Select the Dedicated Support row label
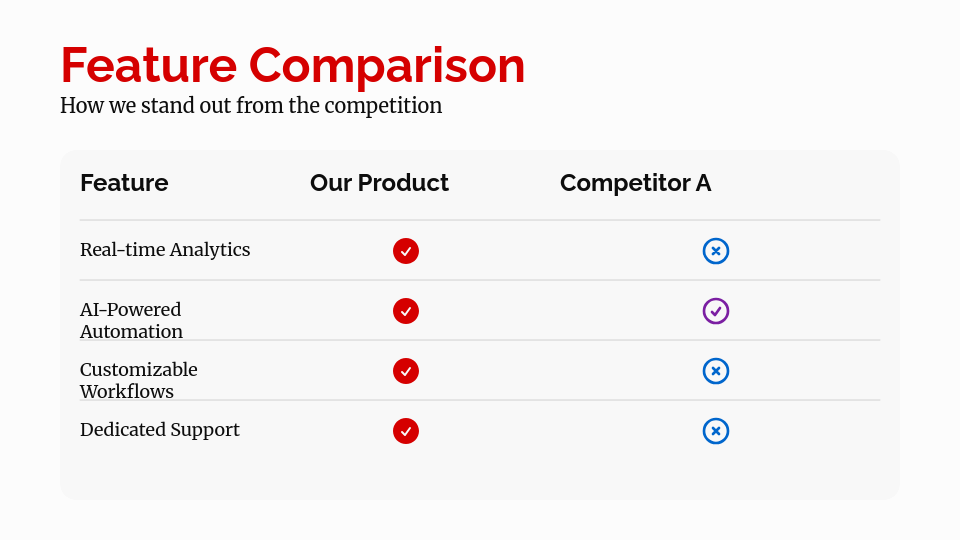This screenshot has height=540, width=960. pyautogui.click(x=160, y=430)
